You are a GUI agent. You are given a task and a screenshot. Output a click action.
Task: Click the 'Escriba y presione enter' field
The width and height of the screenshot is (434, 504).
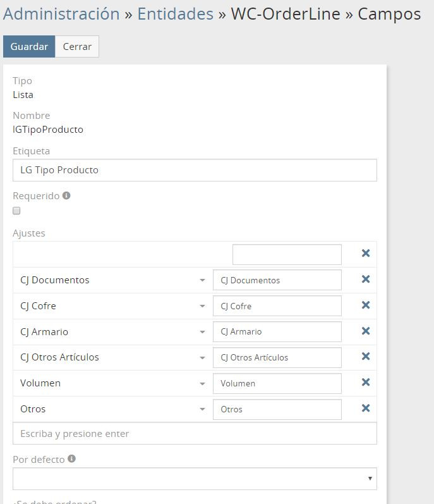pyautogui.click(x=195, y=434)
